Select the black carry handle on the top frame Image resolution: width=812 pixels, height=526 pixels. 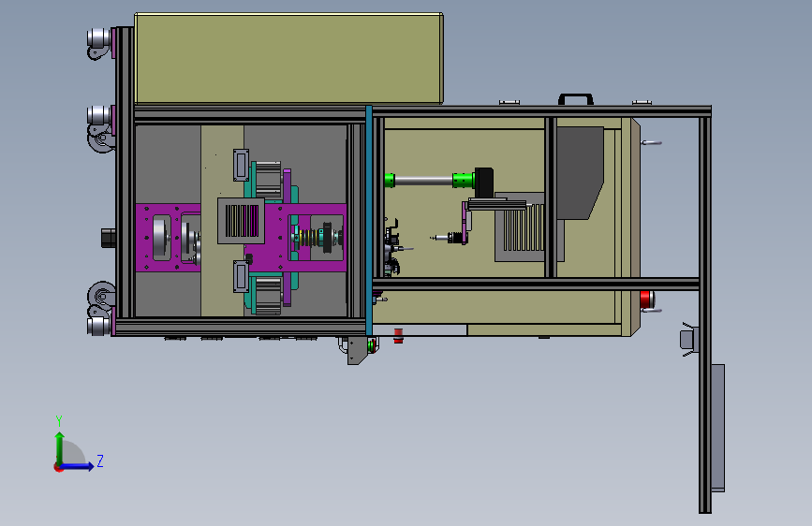coord(575,99)
